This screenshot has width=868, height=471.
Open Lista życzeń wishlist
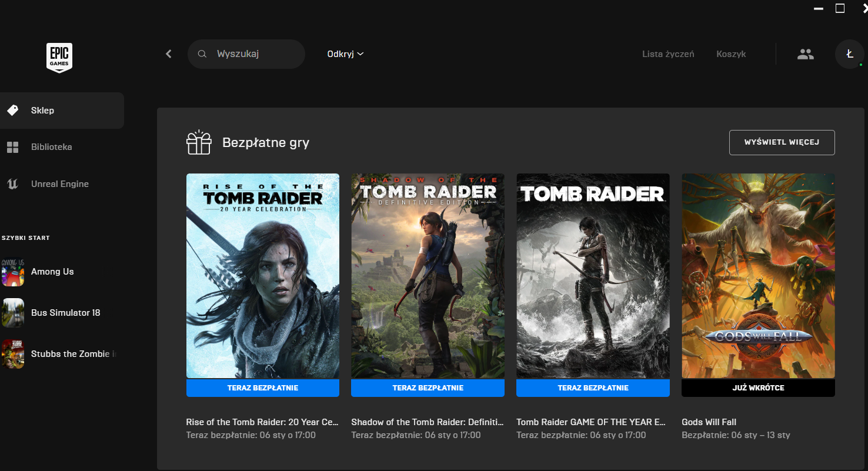[x=668, y=54]
